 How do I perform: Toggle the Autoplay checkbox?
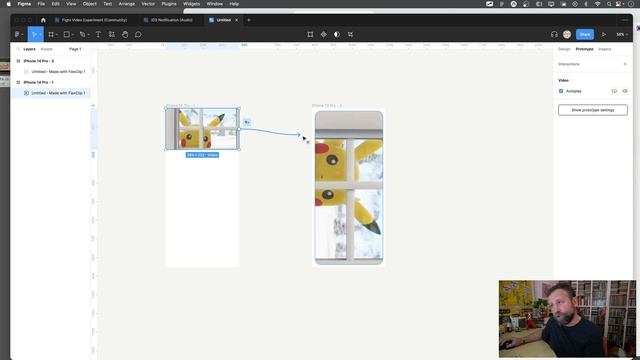click(x=561, y=91)
